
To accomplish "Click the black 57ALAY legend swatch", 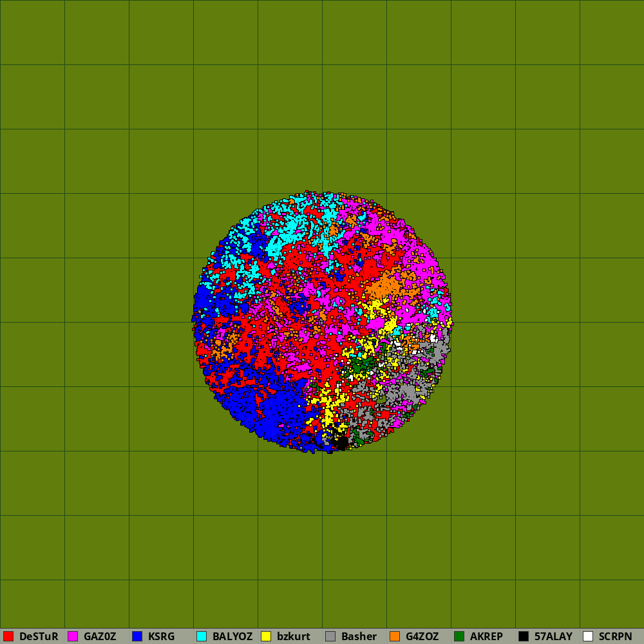I will pyautogui.click(x=524, y=636).
